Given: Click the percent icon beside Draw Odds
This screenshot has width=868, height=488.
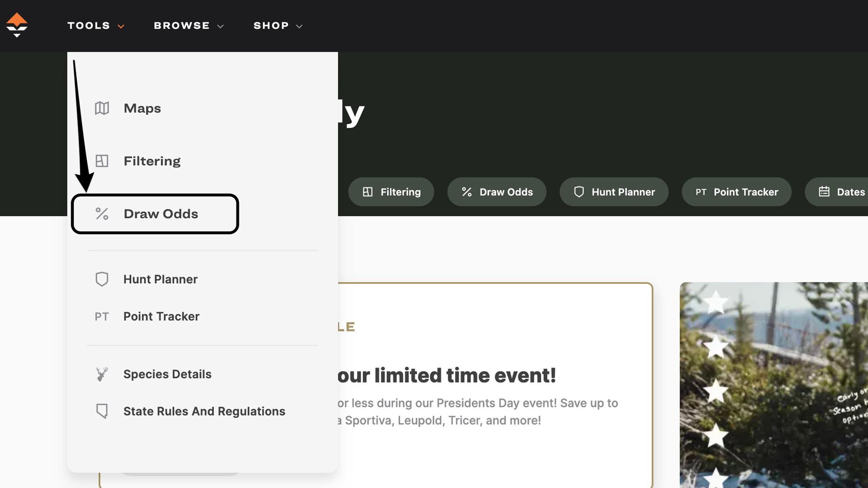Looking at the screenshot, I should 102,214.
